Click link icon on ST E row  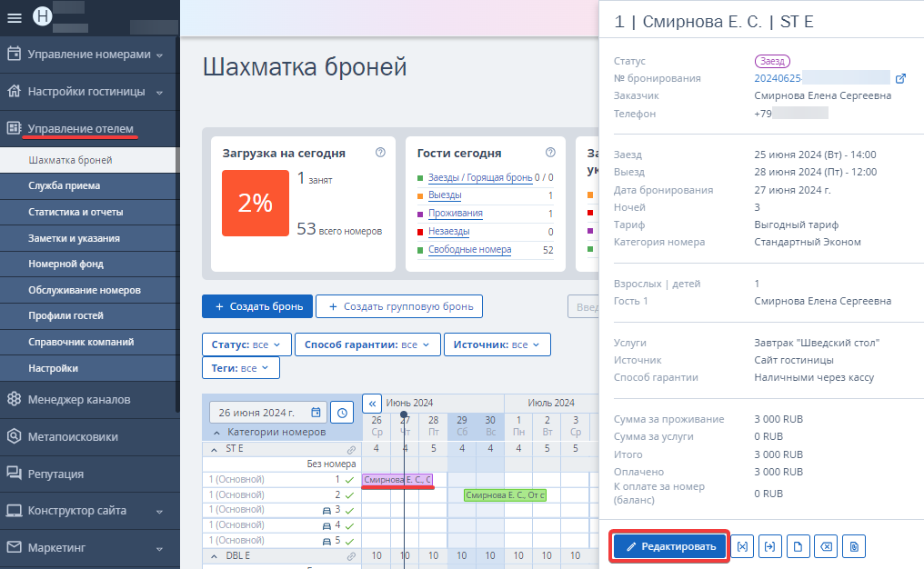tap(351, 449)
